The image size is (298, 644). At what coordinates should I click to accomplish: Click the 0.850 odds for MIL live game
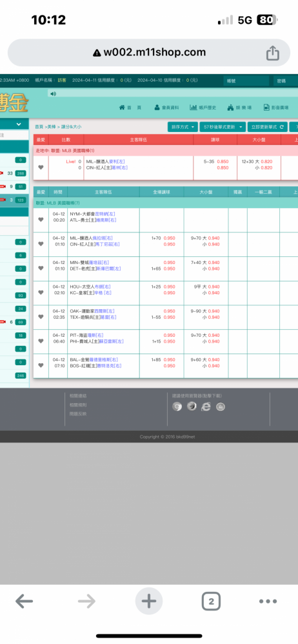click(x=223, y=162)
